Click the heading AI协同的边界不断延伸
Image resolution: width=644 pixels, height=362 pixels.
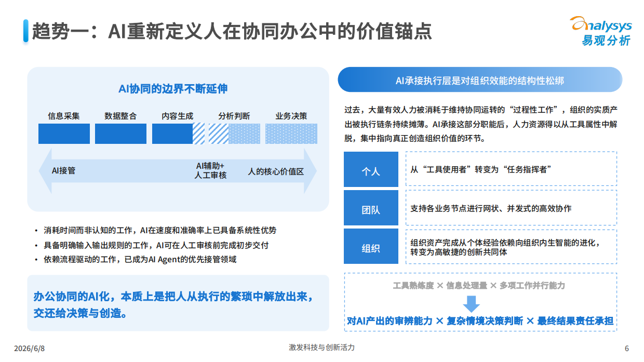(173, 89)
